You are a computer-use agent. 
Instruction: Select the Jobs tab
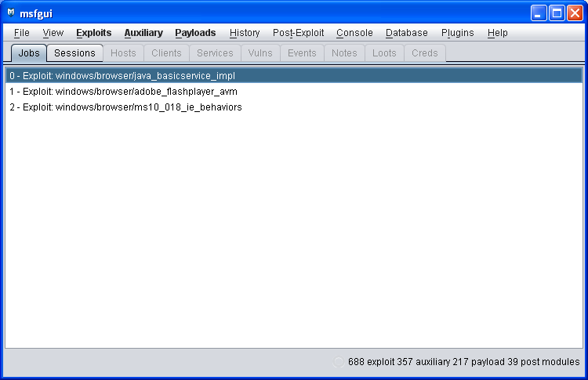pyautogui.click(x=28, y=53)
